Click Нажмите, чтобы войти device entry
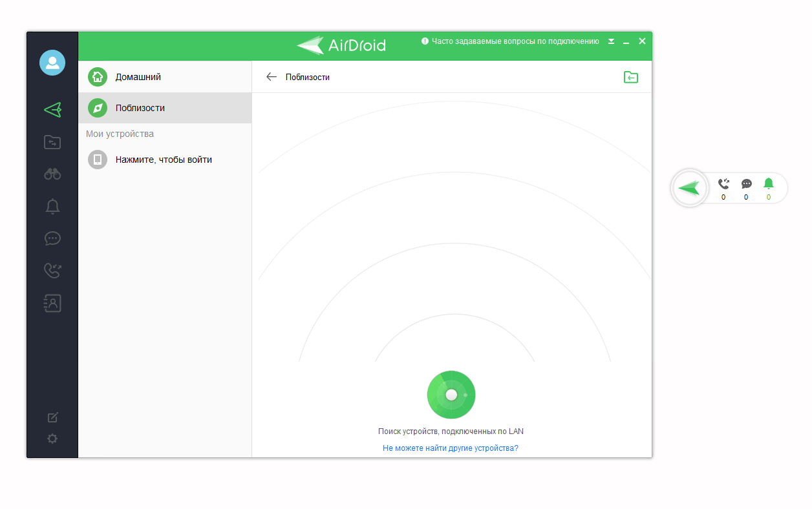Image resolution: width=812 pixels, height=509 pixels. click(x=164, y=160)
